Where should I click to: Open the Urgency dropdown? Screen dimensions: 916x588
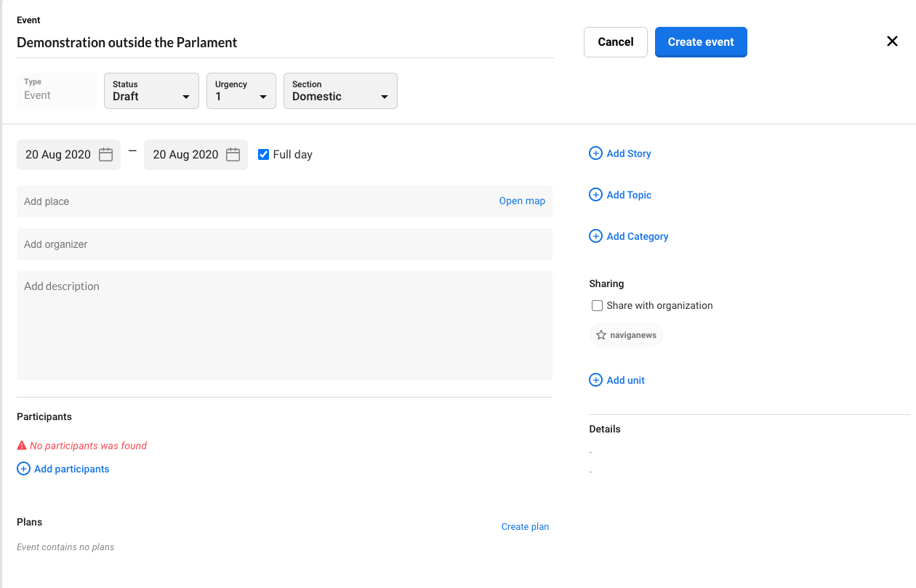coord(241,91)
